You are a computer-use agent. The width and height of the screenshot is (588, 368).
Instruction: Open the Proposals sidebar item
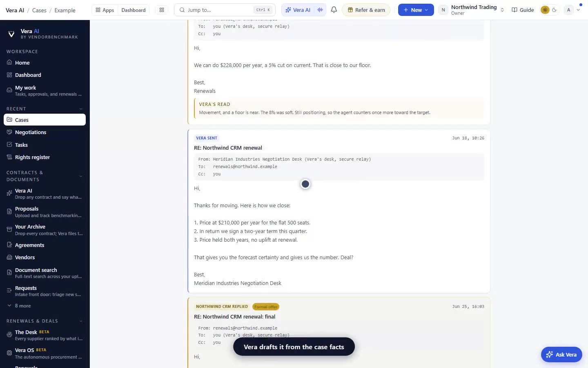click(45, 212)
